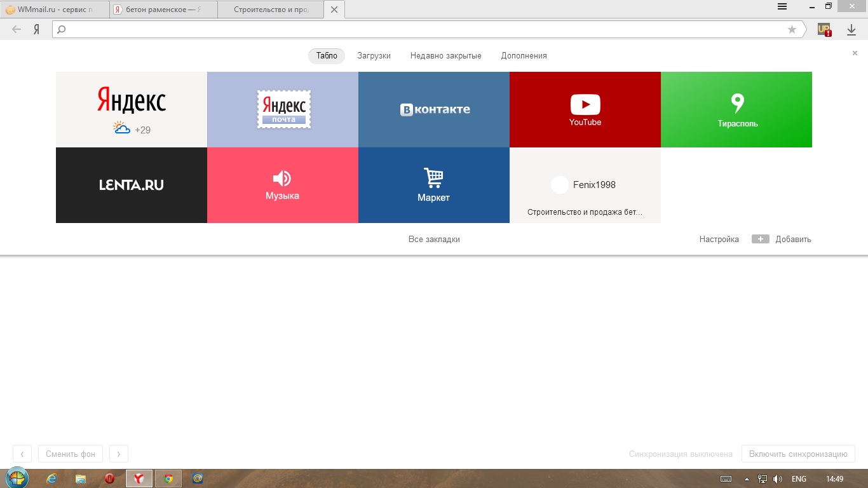This screenshot has width=868, height=488.
Task: Select the Табло tab
Action: [x=327, y=56]
